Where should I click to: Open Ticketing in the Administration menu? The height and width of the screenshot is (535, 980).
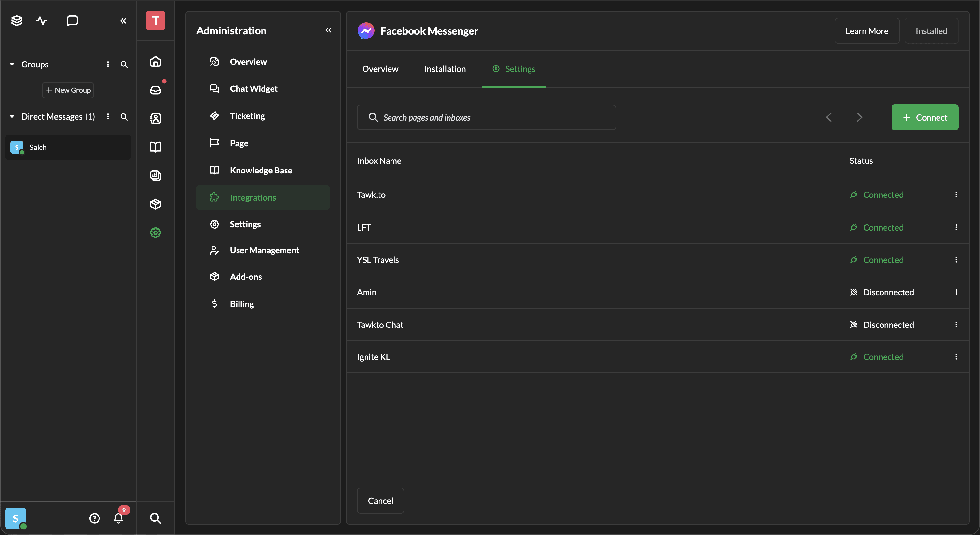pos(247,116)
